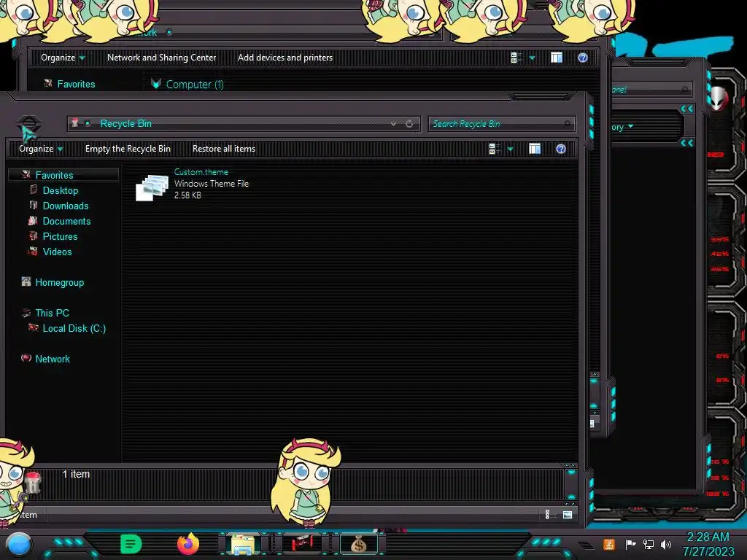Click the search magnifier in Recycle Bin search box
The height and width of the screenshot is (560, 747).
(x=568, y=124)
